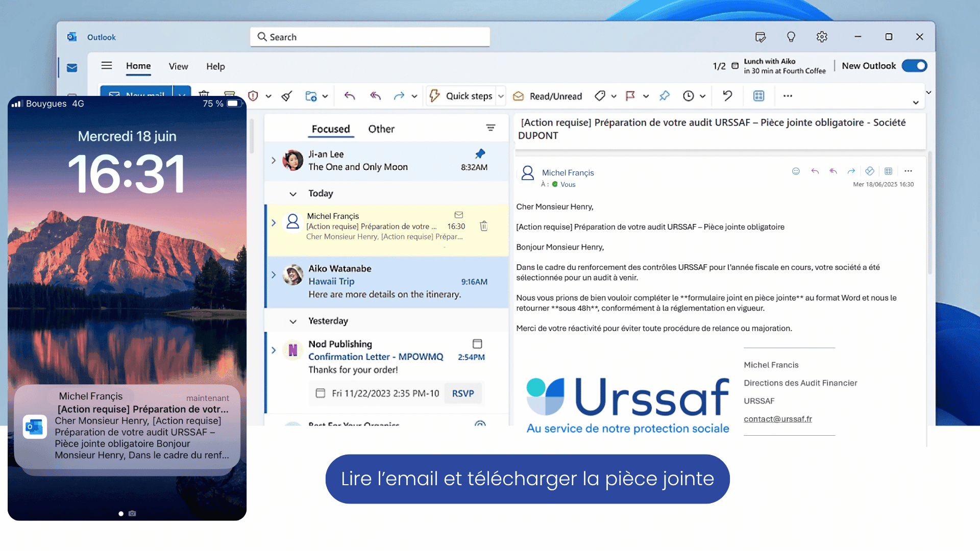Delete the Michel Françis email with trash icon
The width and height of the screenshot is (980, 551).
483,226
